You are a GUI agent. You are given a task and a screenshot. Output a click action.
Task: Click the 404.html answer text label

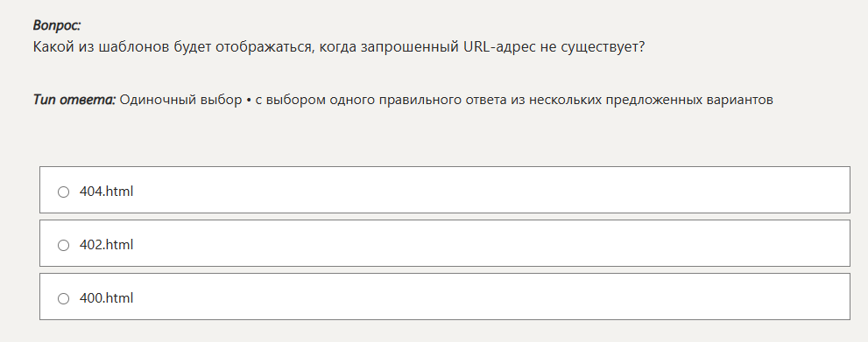106,192
